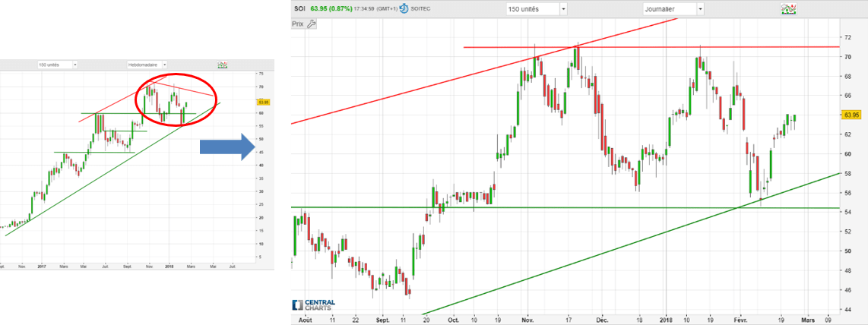Click the blue clock icon next to SOITEC
Screen dimensions: 868x325
[x=404, y=9]
